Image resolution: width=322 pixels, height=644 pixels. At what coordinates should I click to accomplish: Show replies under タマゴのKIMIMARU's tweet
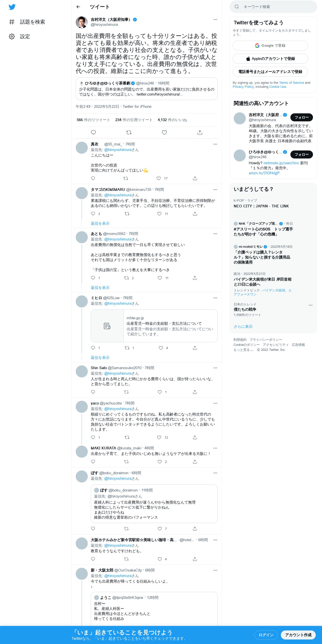pos(100,223)
